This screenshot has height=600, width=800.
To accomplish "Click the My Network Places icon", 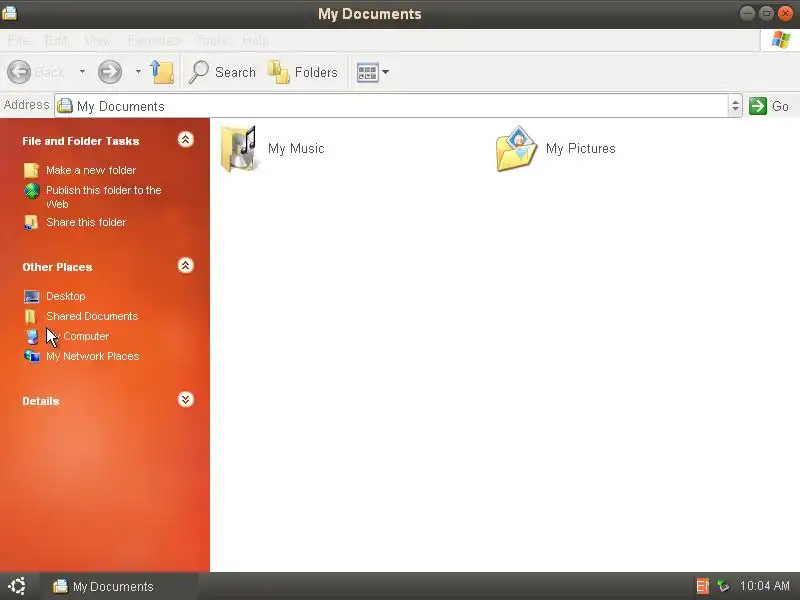I will 32,356.
